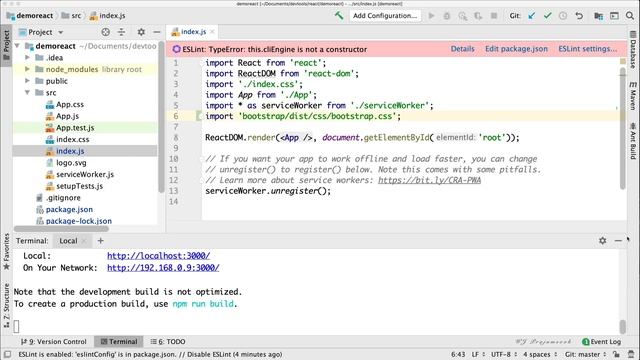The width and height of the screenshot is (640, 360).
Task: Click Scroll from Source target icon
Action: pyautogui.click(x=105, y=32)
